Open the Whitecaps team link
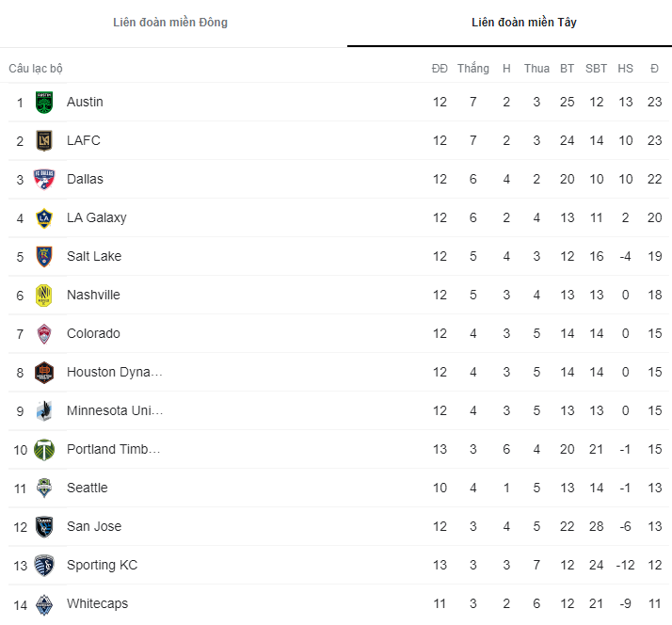Image resolution: width=672 pixels, height=625 pixels. pos(97,603)
